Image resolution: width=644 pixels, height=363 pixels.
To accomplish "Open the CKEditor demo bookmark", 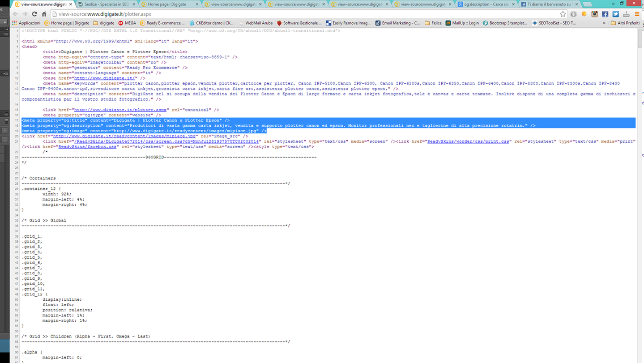I will 212,23.
